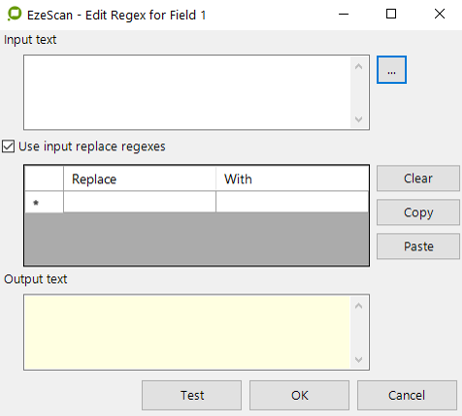Click the output text scrollbar down arrow
462x416 pixels.
pyautogui.click(x=359, y=359)
